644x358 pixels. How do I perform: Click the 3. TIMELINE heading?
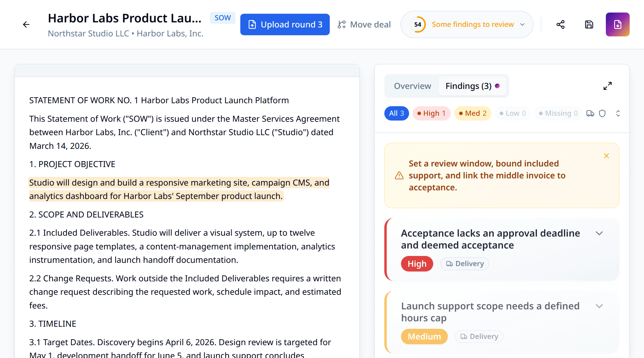click(x=53, y=324)
